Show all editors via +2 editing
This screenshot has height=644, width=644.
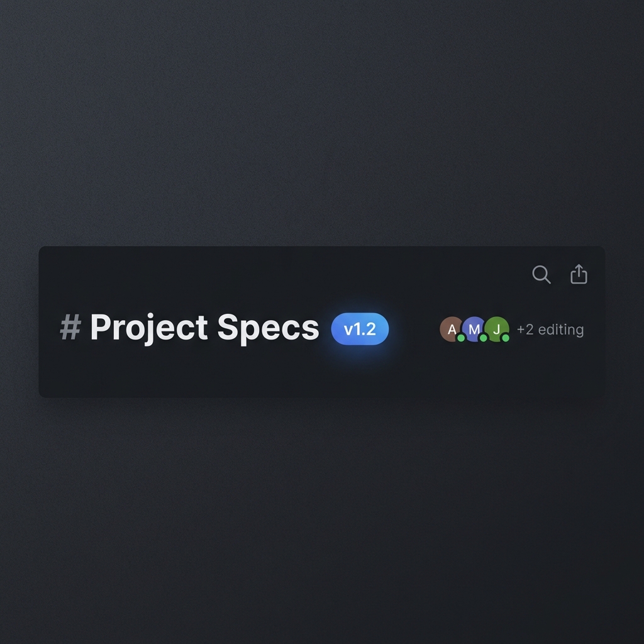point(550,330)
